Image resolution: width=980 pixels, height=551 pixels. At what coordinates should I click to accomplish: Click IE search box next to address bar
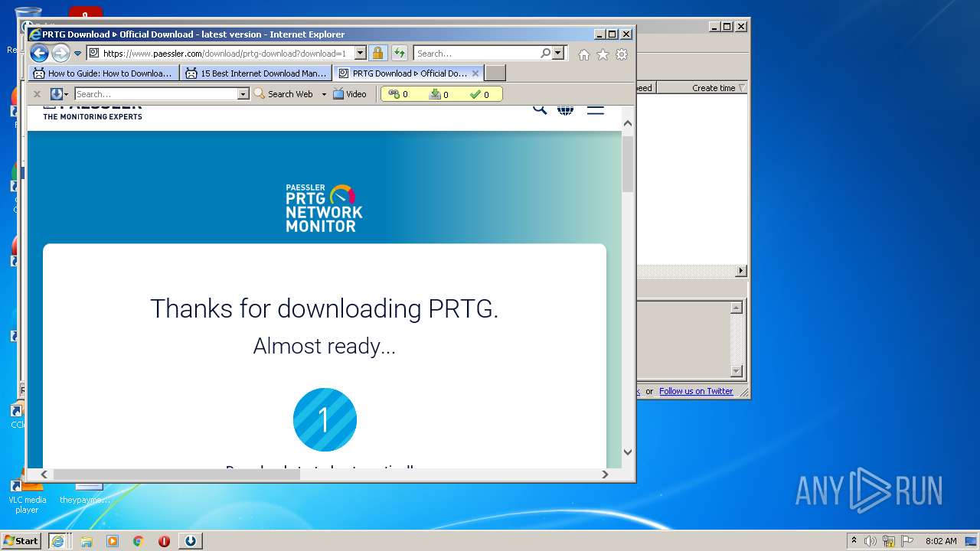point(476,54)
